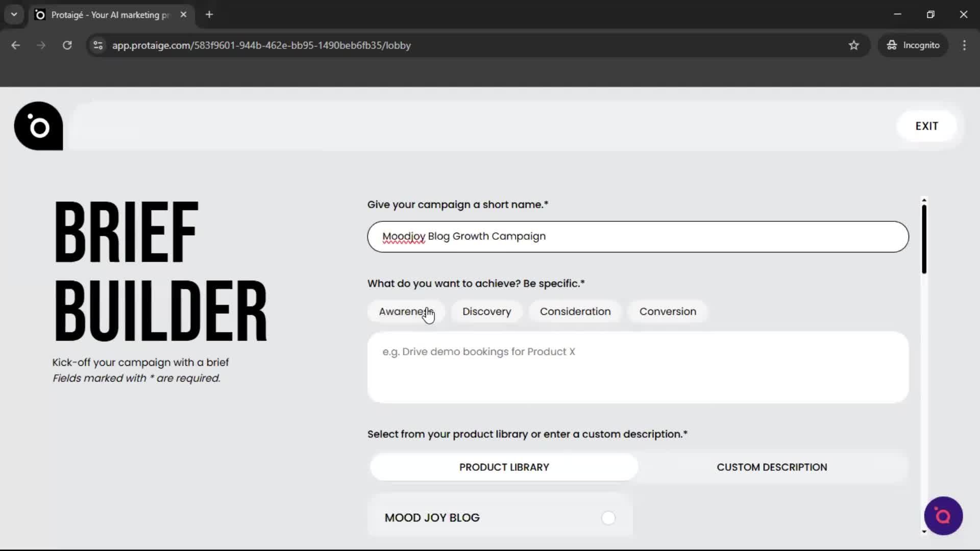Open the browser tab search chevron
The width and height of the screenshot is (980, 551).
[x=14, y=14]
